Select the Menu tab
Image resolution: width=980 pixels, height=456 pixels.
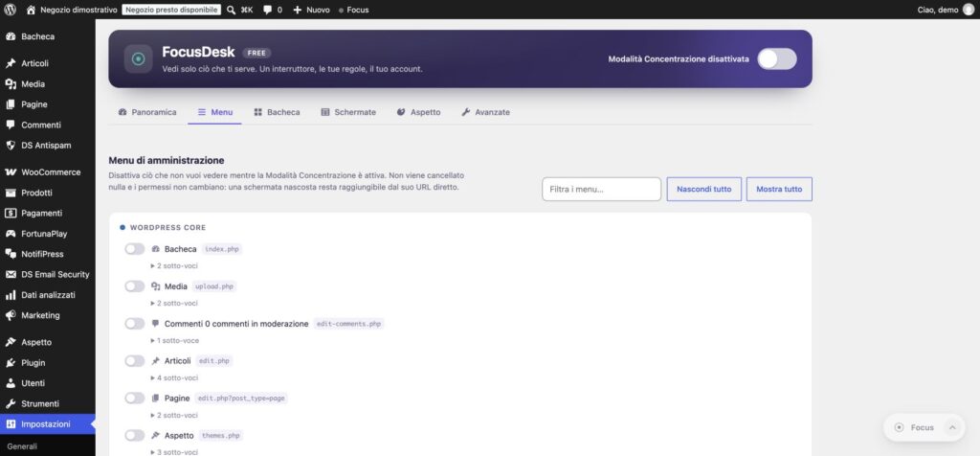coord(215,113)
